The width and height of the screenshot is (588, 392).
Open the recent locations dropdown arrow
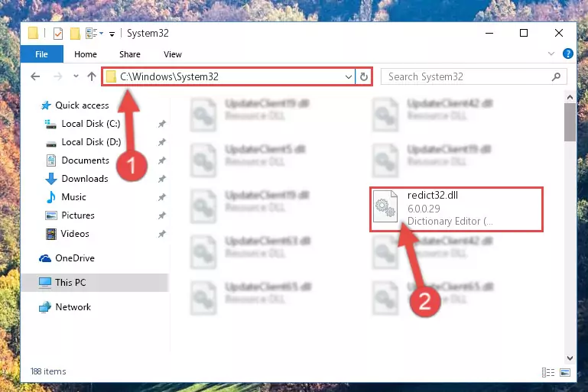(x=76, y=76)
